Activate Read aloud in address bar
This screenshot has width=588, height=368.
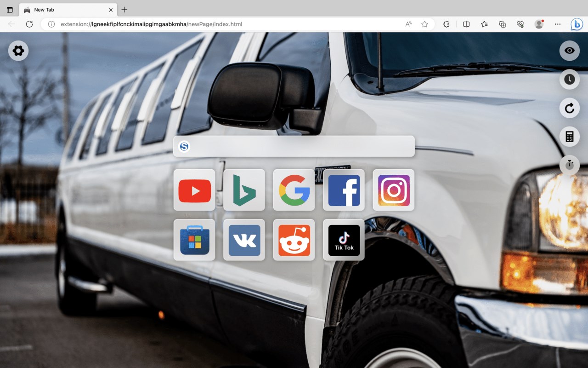pyautogui.click(x=408, y=24)
